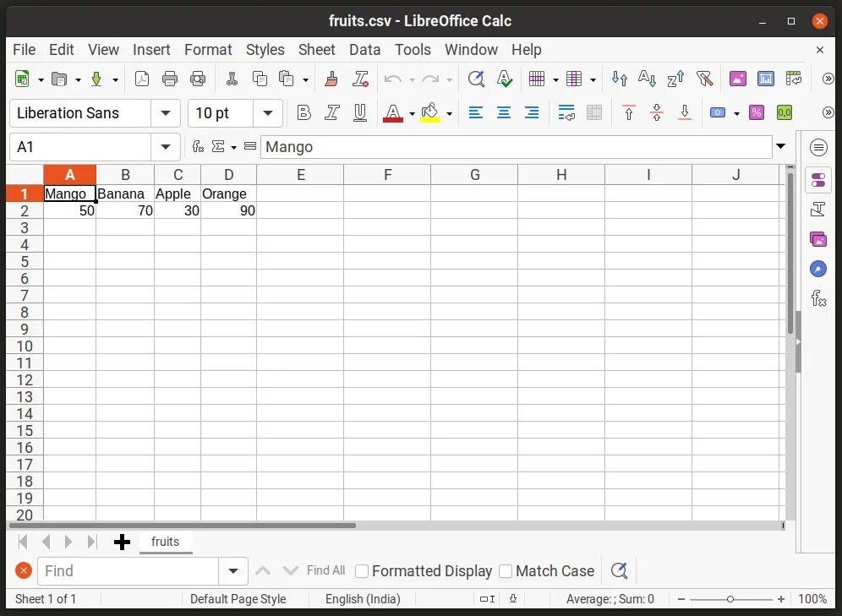The width and height of the screenshot is (842, 616).
Task: Align cell content to Bottom
Action: (685, 112)
